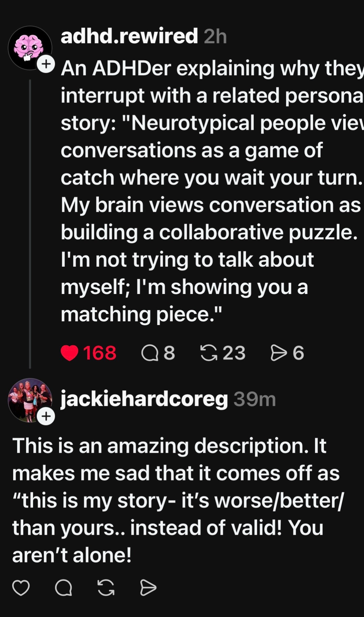
Task: Open the adhd.rewired brain avatar
Action: pos(30,48)
